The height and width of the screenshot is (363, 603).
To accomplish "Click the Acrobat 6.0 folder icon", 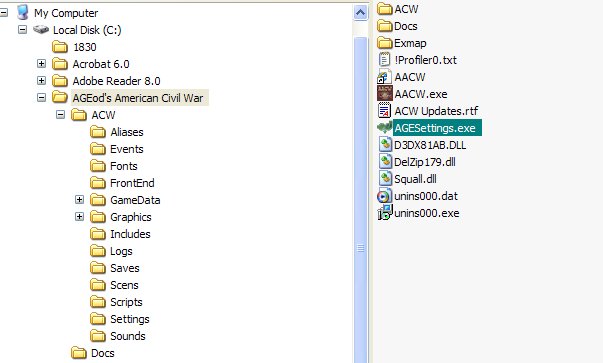I will (60, 64).
